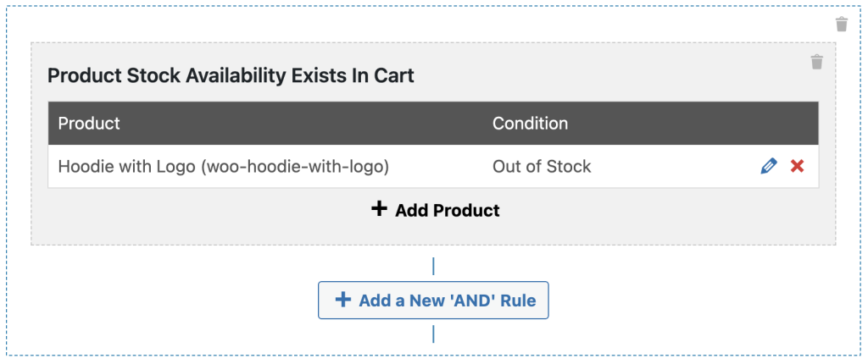The image size is (868, 364).
Task: Delete the entire outer rule group
Action: click(841, 25)
